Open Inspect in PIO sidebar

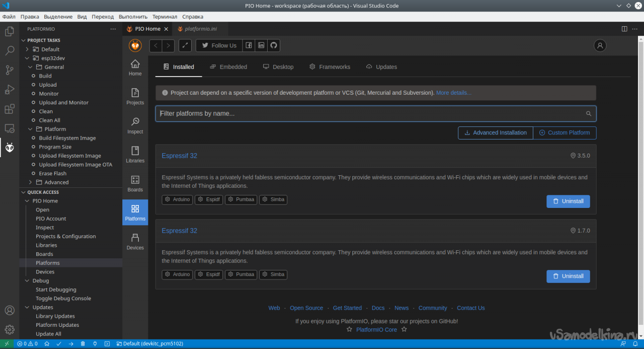[x=135, y=126]
